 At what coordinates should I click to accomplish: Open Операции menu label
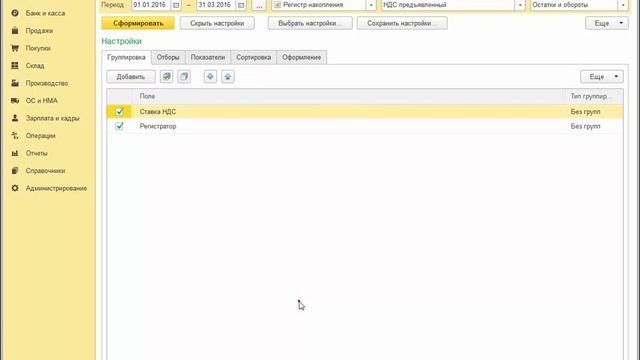click(x=40, y=136)
